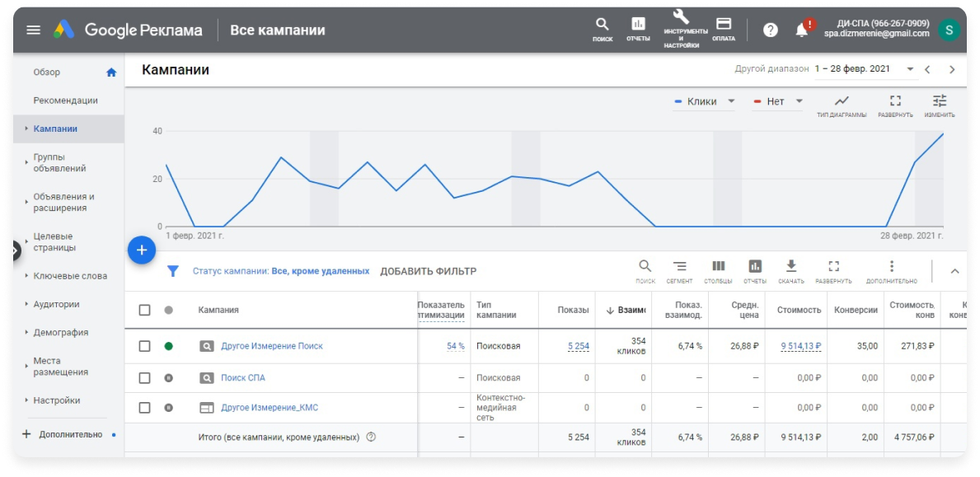The height and width of the screenshot is (477, 980).
Task: Open the More three-dot menu
Action: [891, 272]
